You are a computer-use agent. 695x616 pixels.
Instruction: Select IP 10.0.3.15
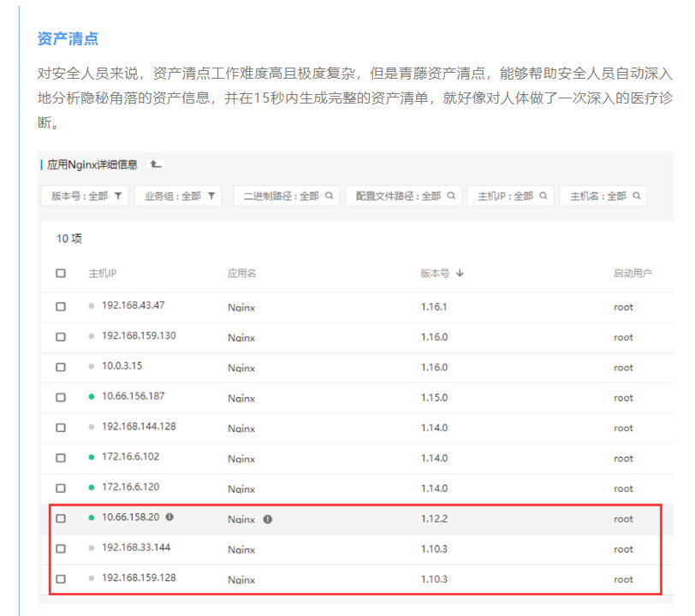click(x=122, y=365)
